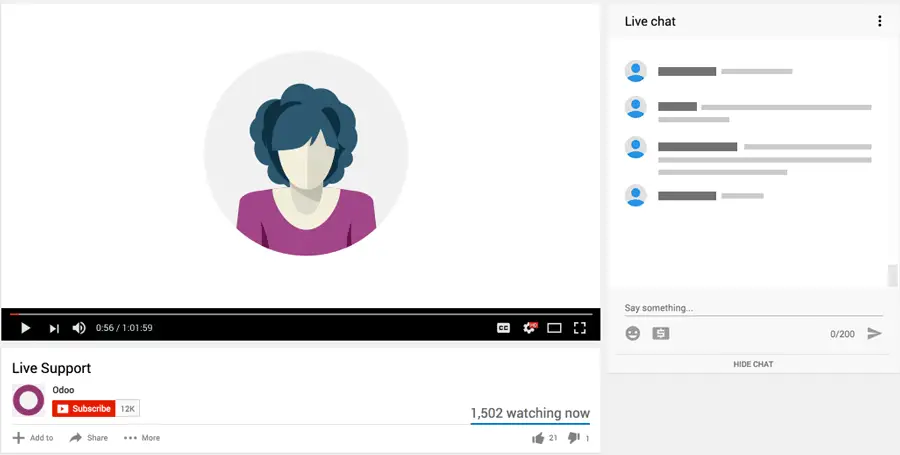Toggle theater mode rectangle icon
The image size is (900, 455).
[x=554, y=328]
